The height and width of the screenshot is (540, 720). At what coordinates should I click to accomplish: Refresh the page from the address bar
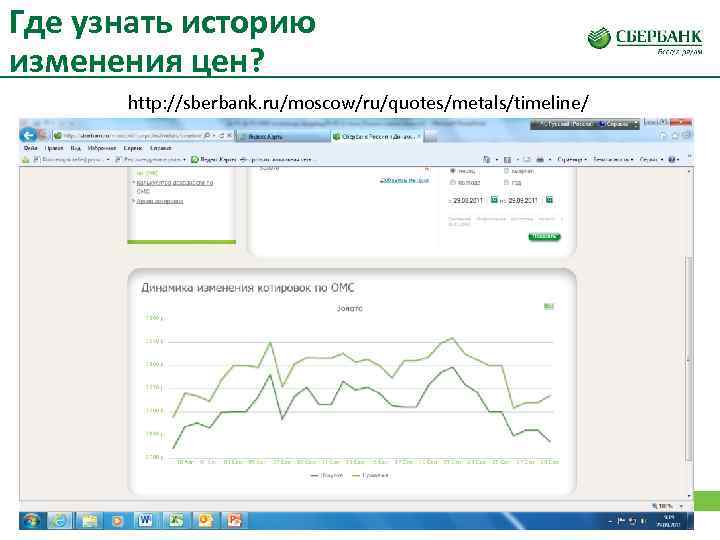tap(221, 136)
